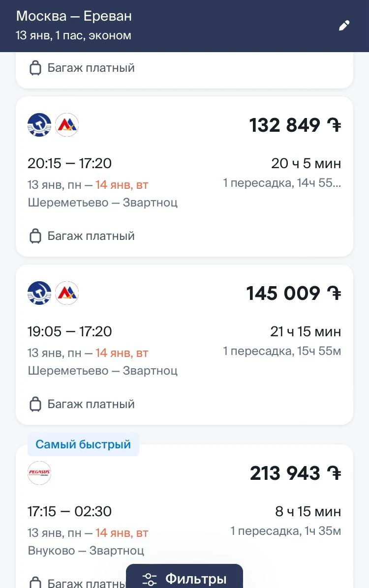This screenshot has width=369, height=588.
Task: Select the 213 943 ₸ price
Action: (x=295, y=473)
